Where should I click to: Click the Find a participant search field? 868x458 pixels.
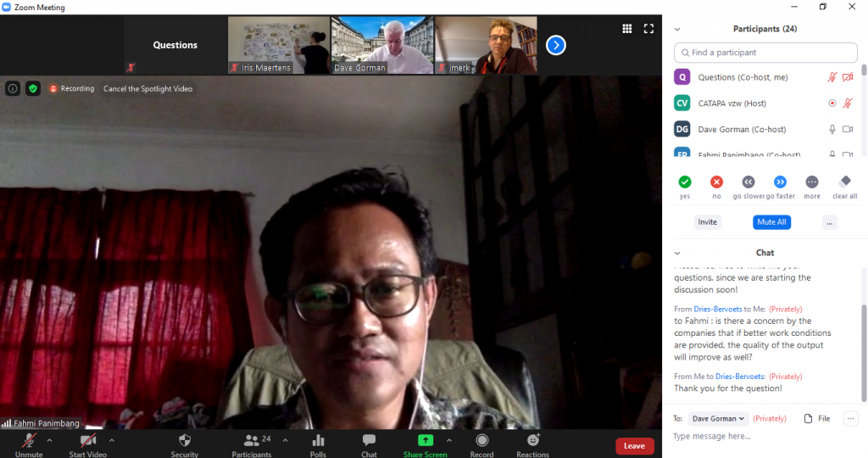[765, 53]
